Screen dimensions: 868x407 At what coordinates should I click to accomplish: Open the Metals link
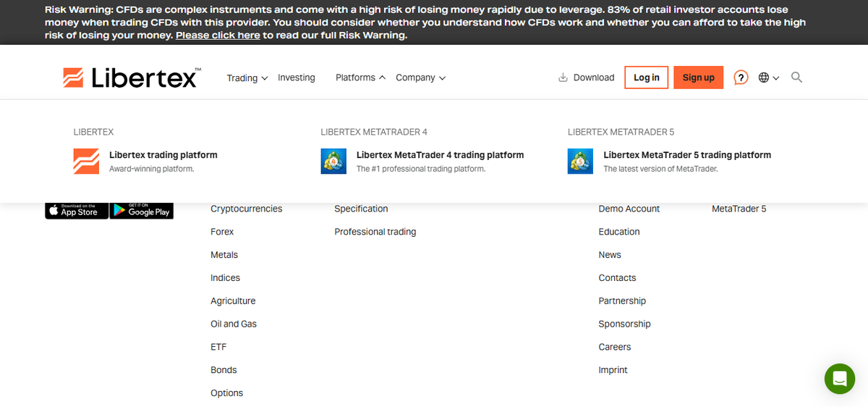click(x=224, y=255)
